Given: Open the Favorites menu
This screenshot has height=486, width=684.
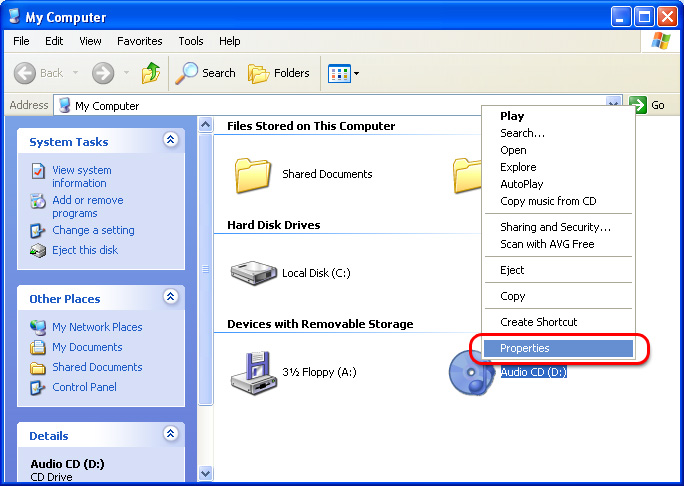Looking at the screenshot, I should tap(140, 41).
